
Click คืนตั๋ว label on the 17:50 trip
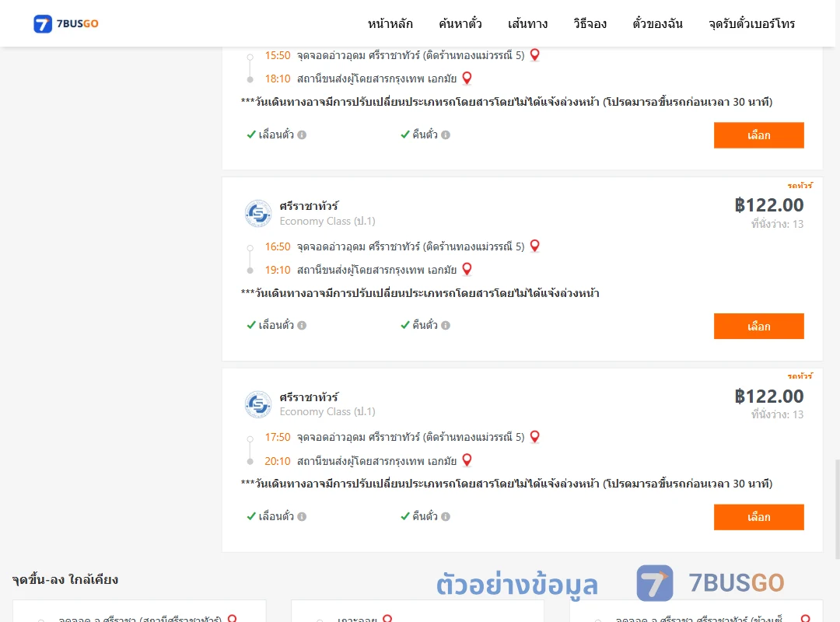(425, 516)
